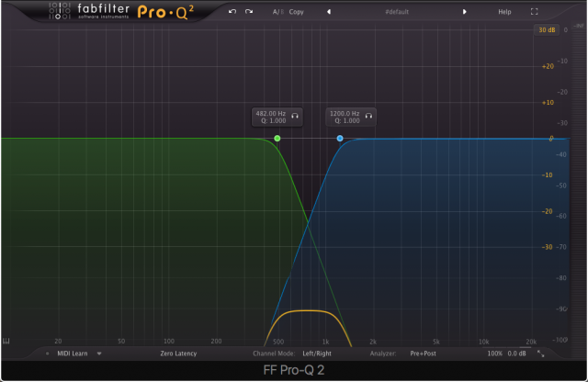Open the Pre+Post analyzer options
Image resolution: width=588 pixels, height=382 pixels.
[x=424, y=353]
